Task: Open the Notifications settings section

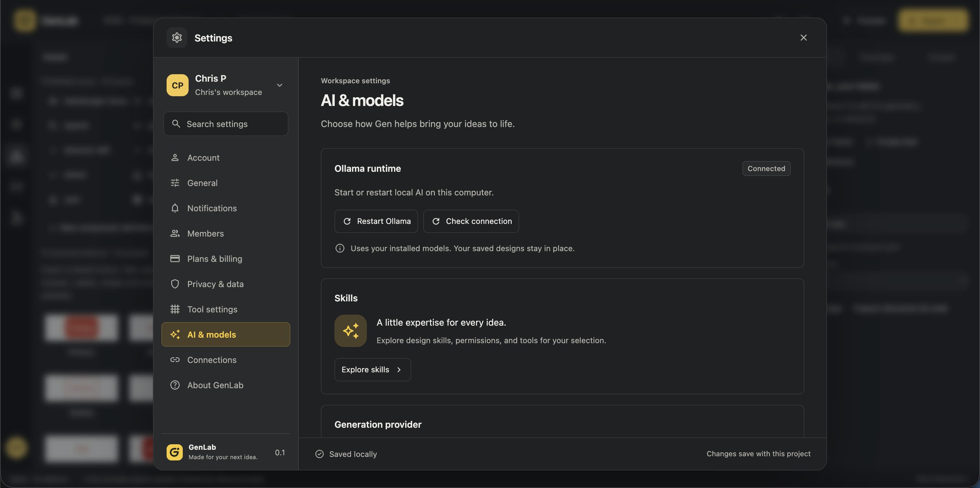Action: click(x=226, y=208)
